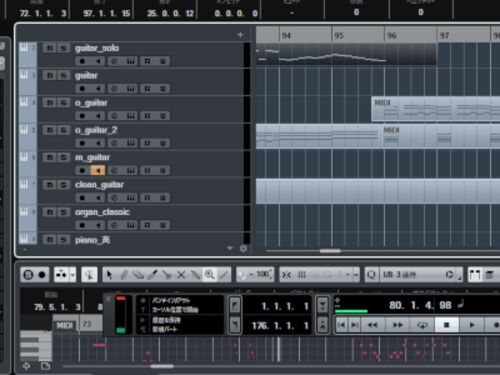
Task: Expand the nudge palette dropdown arrow
Action: point(356,275)
